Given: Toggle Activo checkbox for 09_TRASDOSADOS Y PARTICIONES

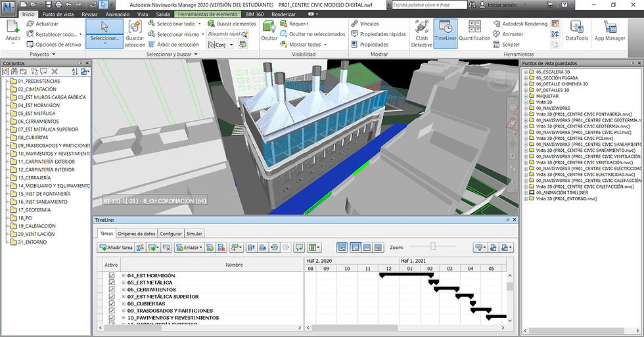Looking at the screenshot, I should point(111,310).
